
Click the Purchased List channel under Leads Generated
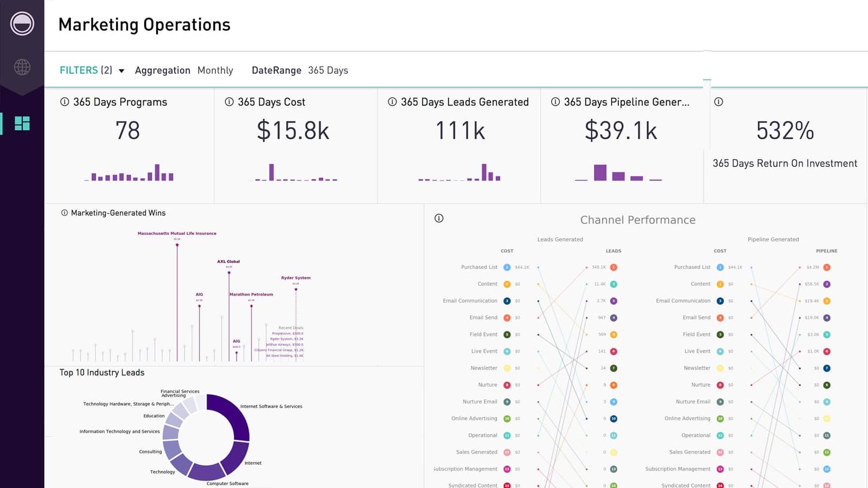479,267
